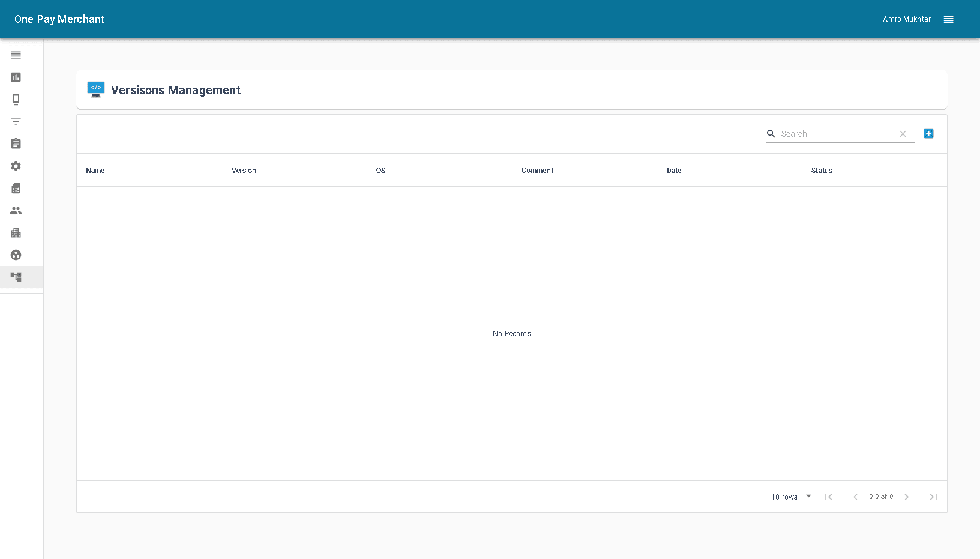Click Amro Mukhtar user name
Viewport: 980px width, 559px height.
[906, 19]
